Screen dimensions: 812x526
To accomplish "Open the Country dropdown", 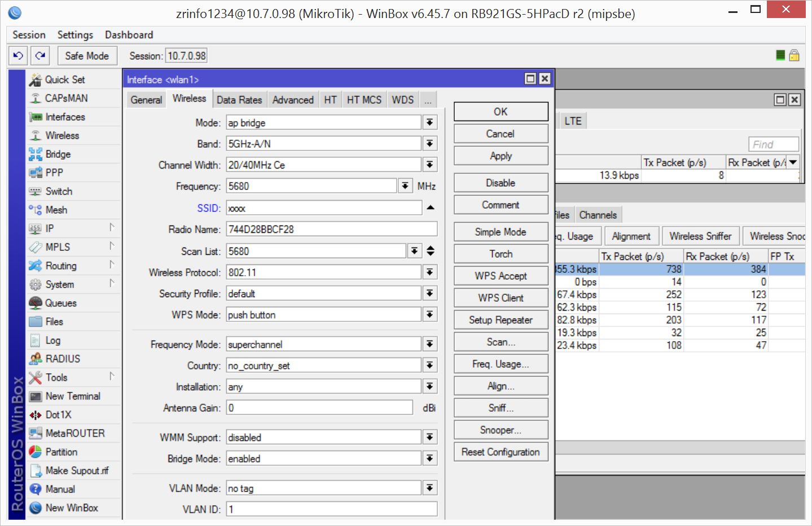I will pos(430,365).
